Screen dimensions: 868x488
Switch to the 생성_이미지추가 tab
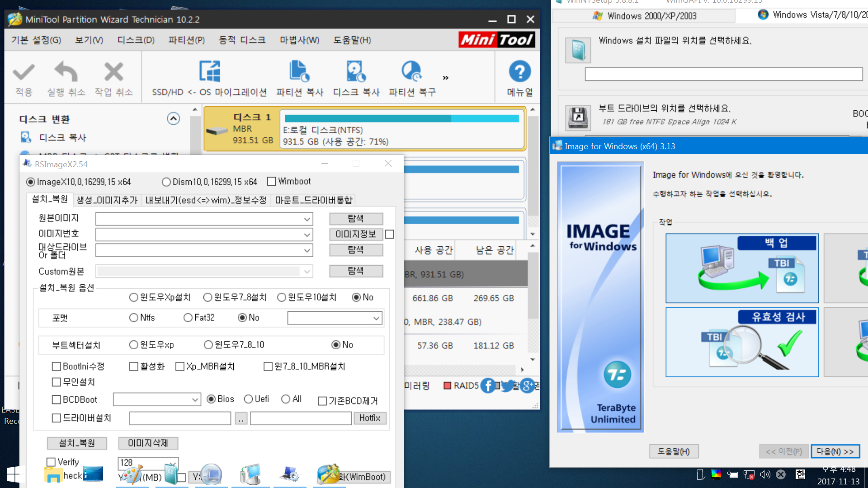click(x=107, y=200)
